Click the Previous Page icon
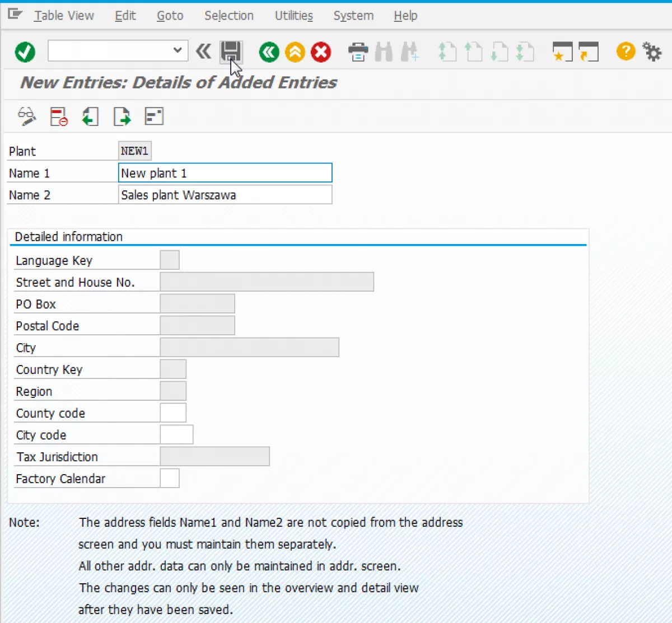Viewport: 672px width, 623px height. coord(473,52)
